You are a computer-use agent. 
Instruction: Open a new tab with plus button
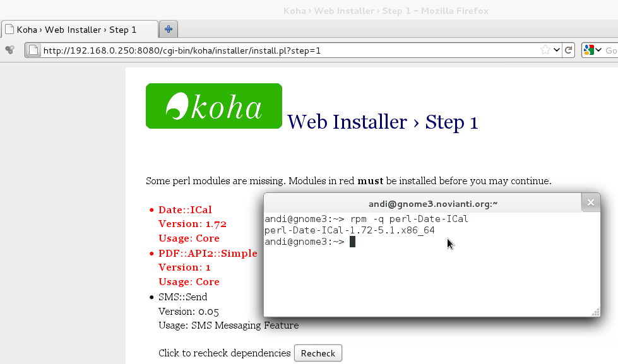tap(169, 29)
